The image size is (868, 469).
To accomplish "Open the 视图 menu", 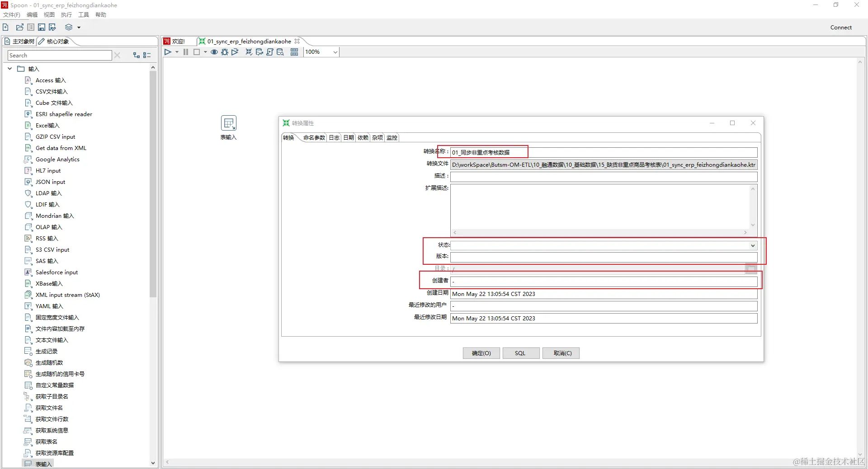I will [x=49, y=15].
